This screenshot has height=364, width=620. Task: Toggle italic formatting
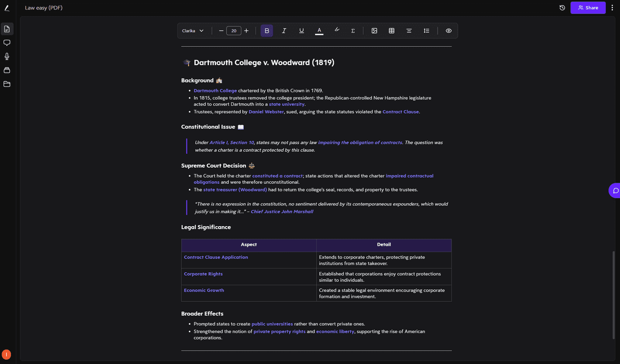tap(284, 30)
